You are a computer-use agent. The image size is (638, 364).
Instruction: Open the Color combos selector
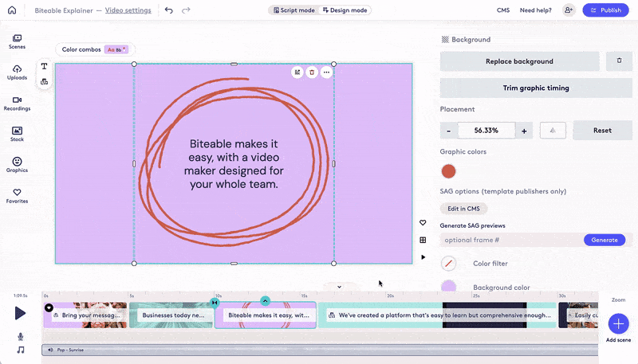[x=95, y=49]
